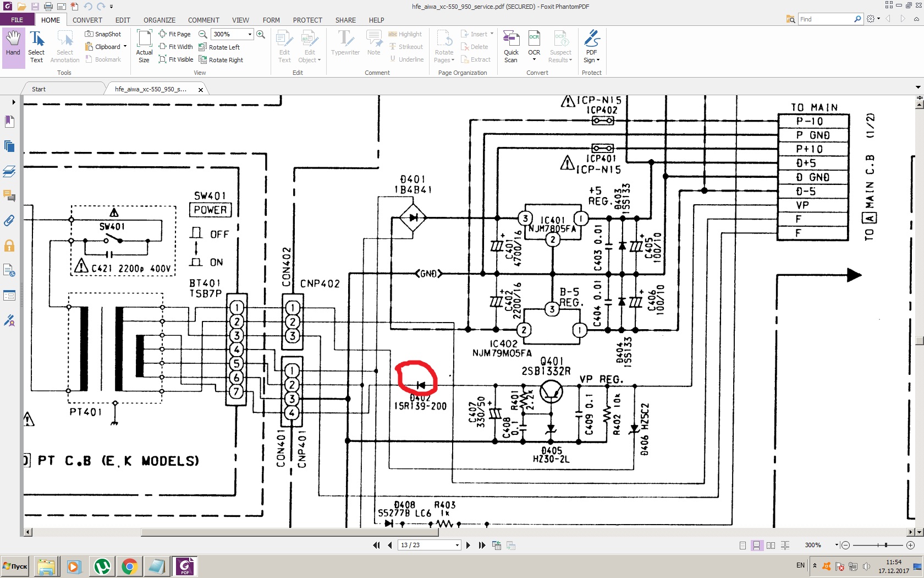Open the FILE menu
The width and height of the screenshot is (924, 578).
pos(17,20)
